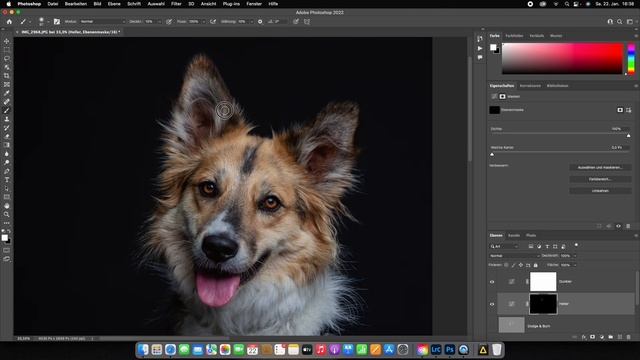Toggle lock position in Layers panel

(521, 265)
